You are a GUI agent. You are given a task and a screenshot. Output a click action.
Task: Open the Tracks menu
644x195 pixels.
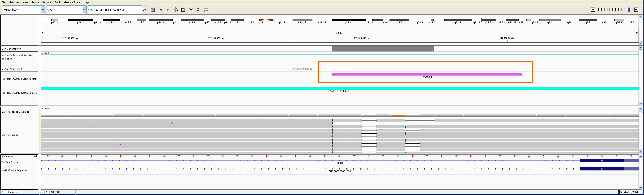(35, 2)
